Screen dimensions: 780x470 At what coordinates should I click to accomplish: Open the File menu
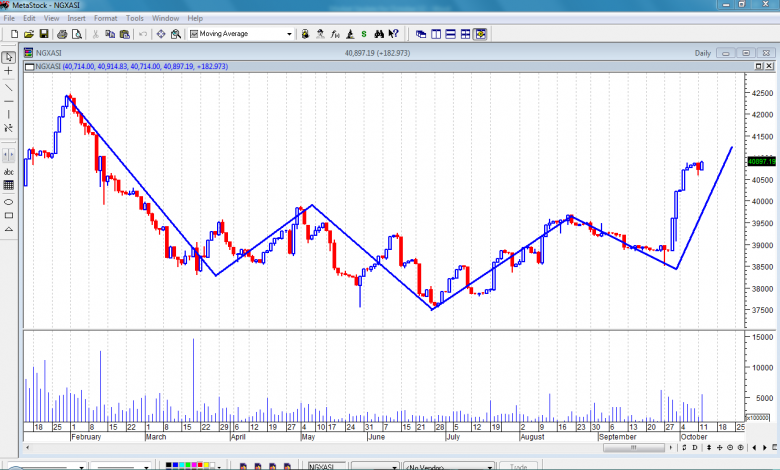click(9, 18)
